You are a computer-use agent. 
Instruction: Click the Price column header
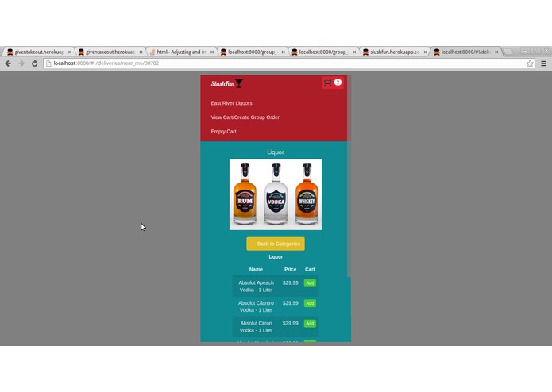[x=291, y=269]
